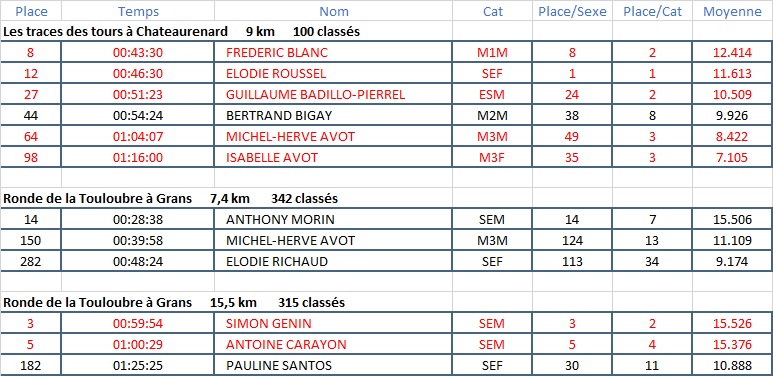Select the average speed cell 11.109
This screenshot has width=773, height=377.
(732, 240)
